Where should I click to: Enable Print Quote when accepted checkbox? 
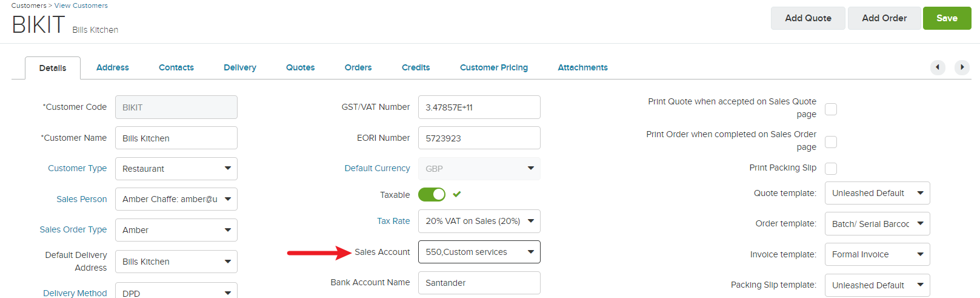pos(831,109)
